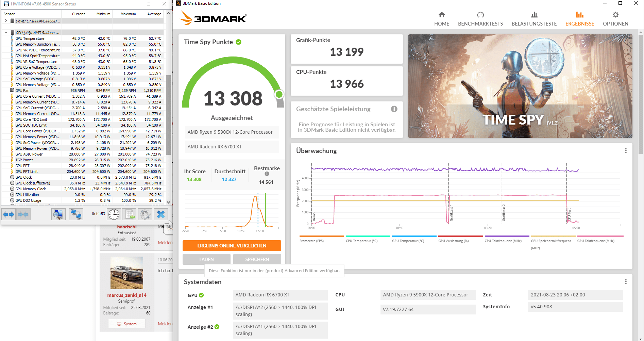The width and height of the screenshot is (644, 341).
Task: Click HWiNFO scrollbar down arrow
Action: pos(168,202)
